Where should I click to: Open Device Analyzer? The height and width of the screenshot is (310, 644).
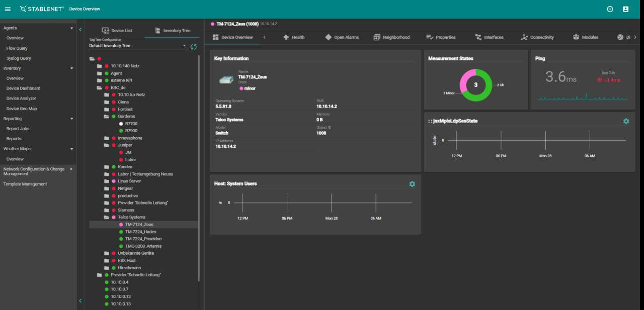pos(21,98)
